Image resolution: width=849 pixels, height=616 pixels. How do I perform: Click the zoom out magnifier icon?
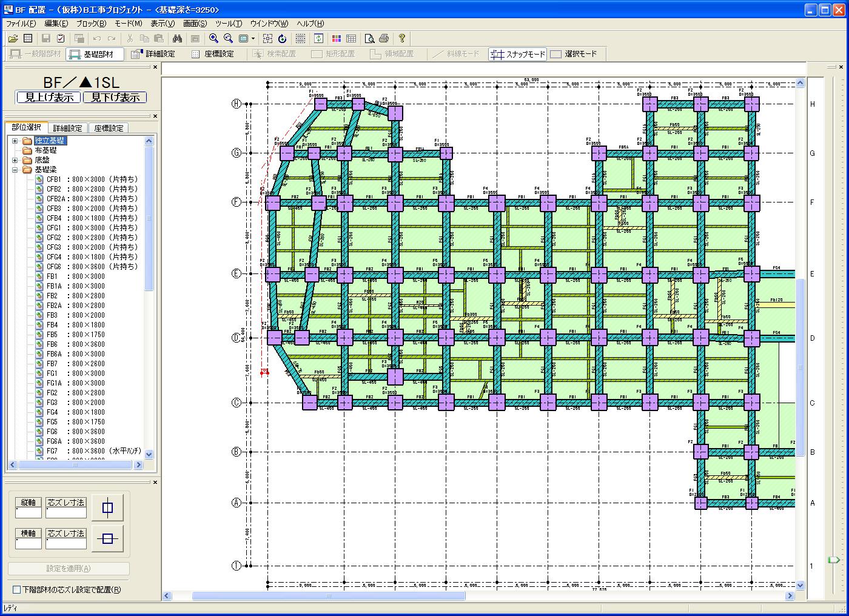(x=228, y=39)
